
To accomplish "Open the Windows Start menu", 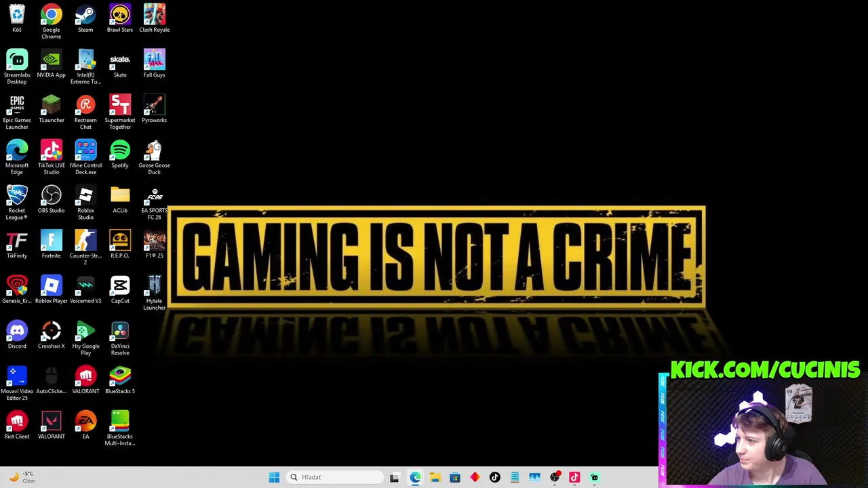I will tap(274, 477).
